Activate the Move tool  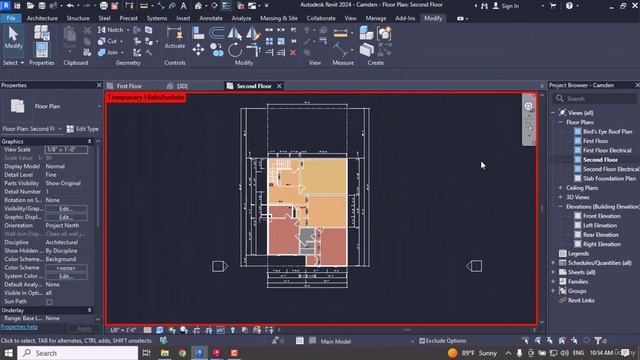198,50
